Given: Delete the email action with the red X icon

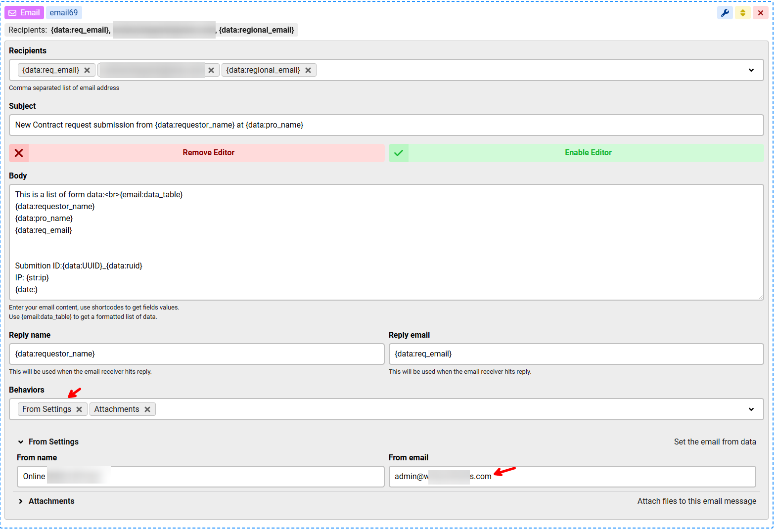Looking at the screenshot, I should point(761,13).
